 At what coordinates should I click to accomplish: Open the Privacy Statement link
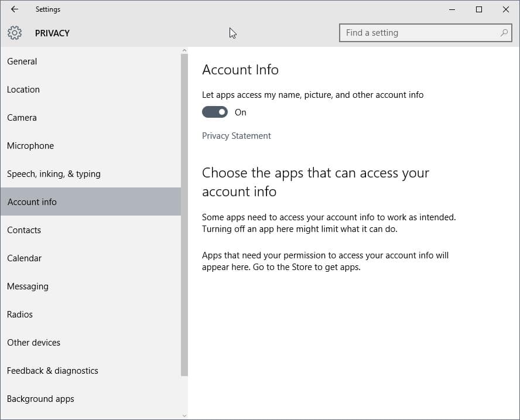(236, 136)
